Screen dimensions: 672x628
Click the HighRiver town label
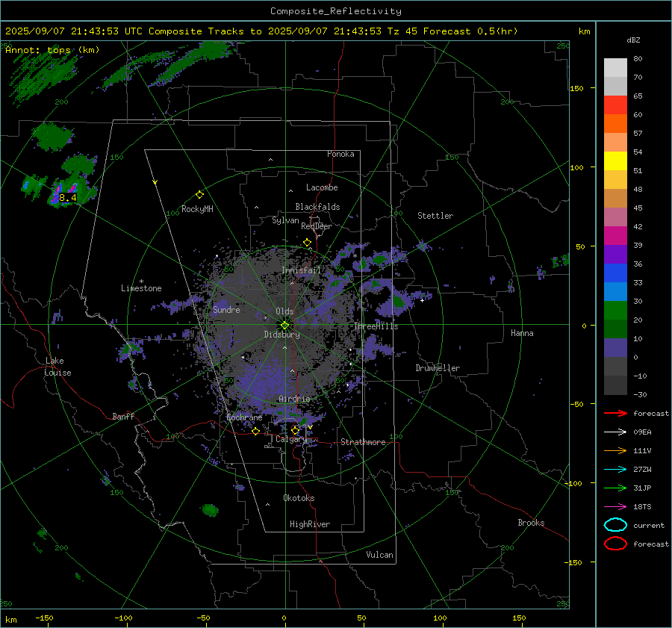click(310, 524)
